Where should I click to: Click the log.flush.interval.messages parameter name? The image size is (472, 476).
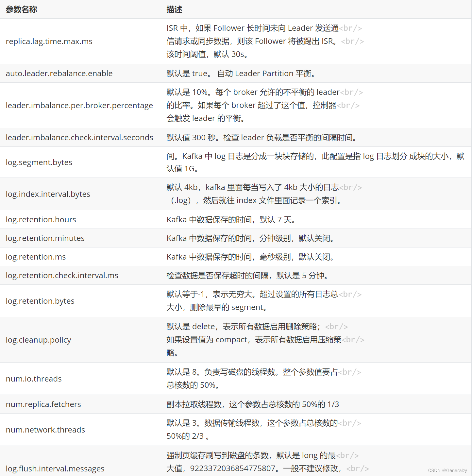(55, 468)
